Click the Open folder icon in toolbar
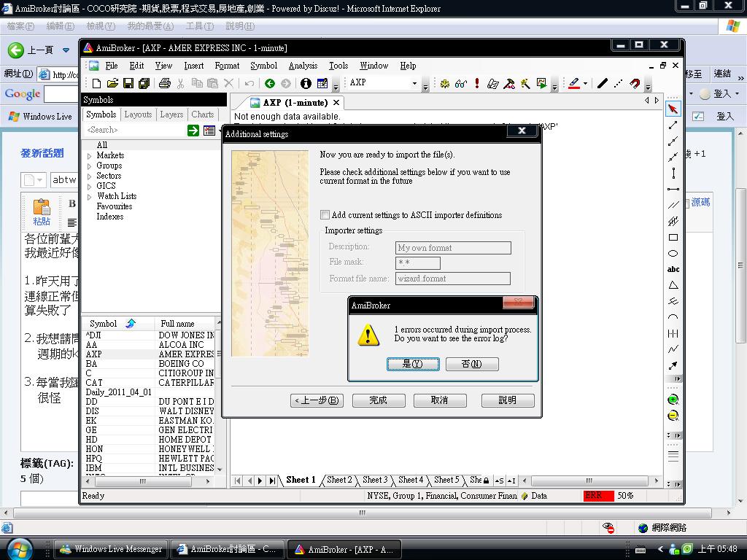 112,83
